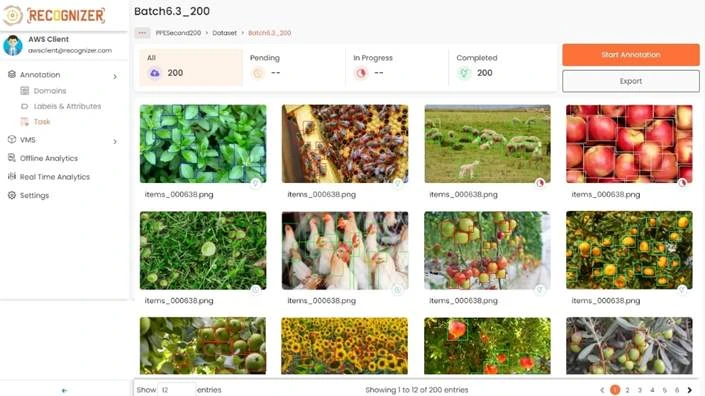This screenshot has width=705, height=396.
Task: Click the status badge on the orange tree thumbnail
Action: click(x=682, y=290)
